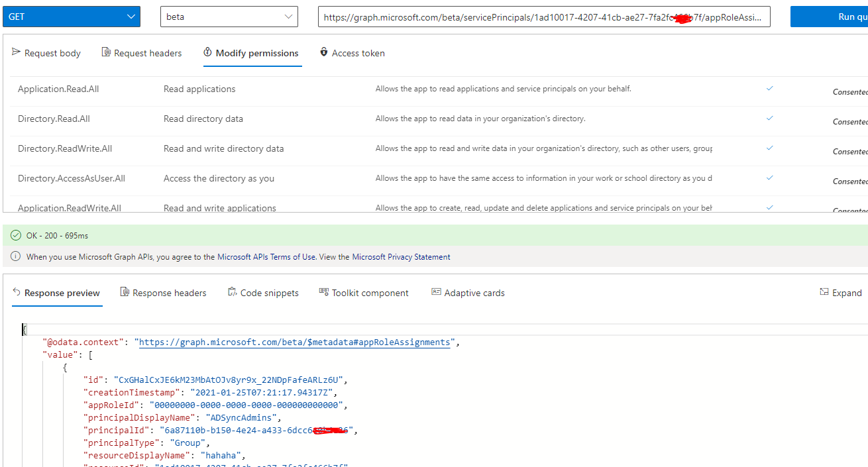Select the Modify permissions tab

tap(251, 53)
